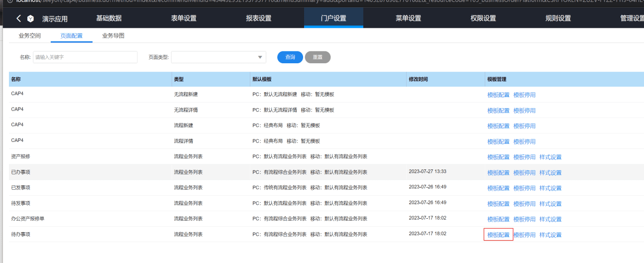Viewport: 644px width, 263px height.
Task: Open 模板配置 for the 流程新建 row
Action: pyautogui.click(x=498, y=126)
